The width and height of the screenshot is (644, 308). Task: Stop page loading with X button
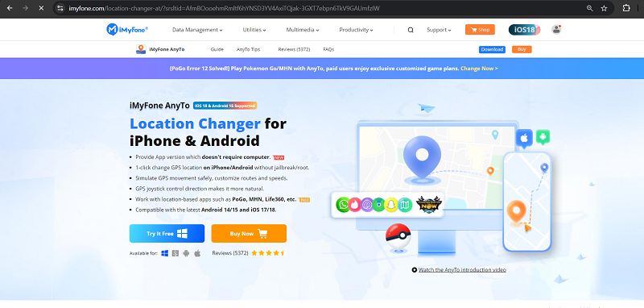point(41,8)
